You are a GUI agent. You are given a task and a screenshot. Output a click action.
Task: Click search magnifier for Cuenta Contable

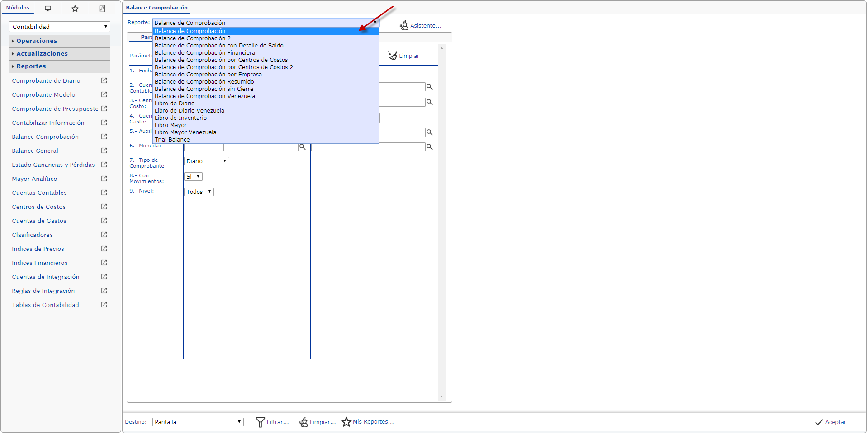click(x=430, y=87)
